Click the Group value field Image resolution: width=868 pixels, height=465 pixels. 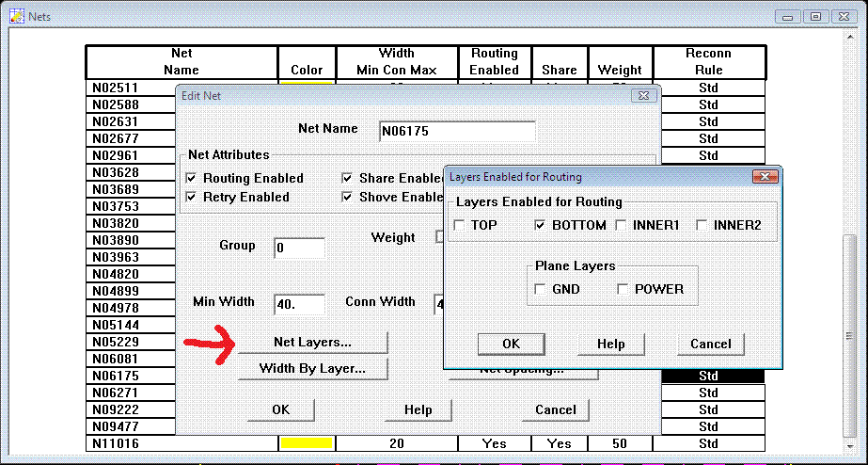pos(299,248)
